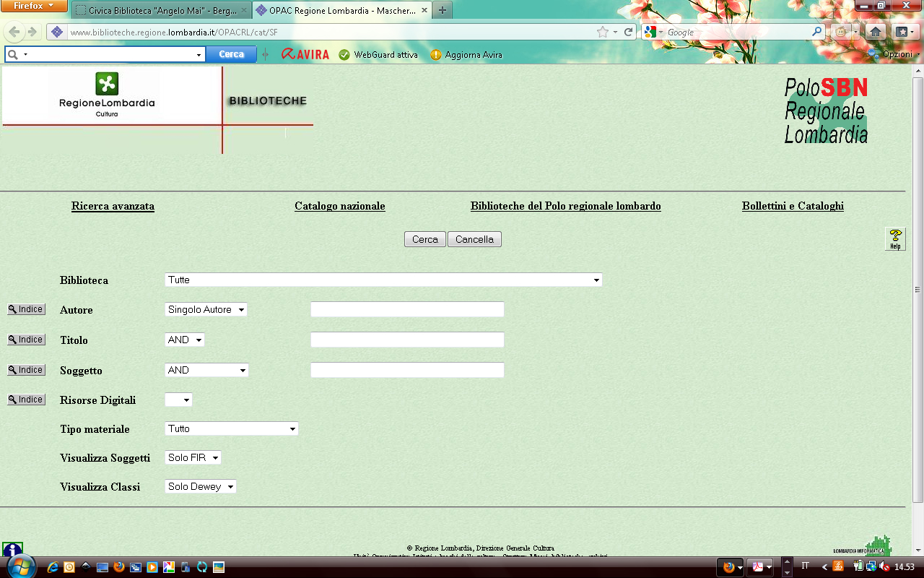Select the OPAC Regione Lombardia tab

(342, 11)
